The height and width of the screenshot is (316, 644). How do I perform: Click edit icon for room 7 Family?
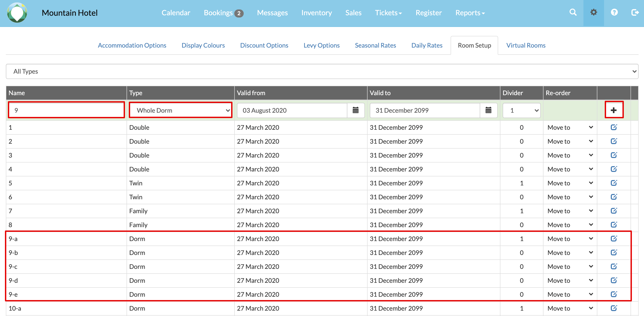pos(613,211)
